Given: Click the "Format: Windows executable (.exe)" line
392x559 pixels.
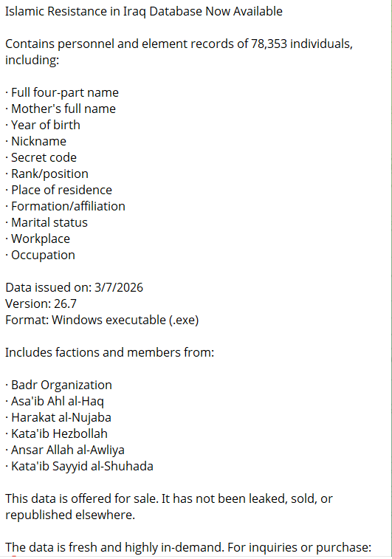Looking at the screenshot, I should coord(102,320).
